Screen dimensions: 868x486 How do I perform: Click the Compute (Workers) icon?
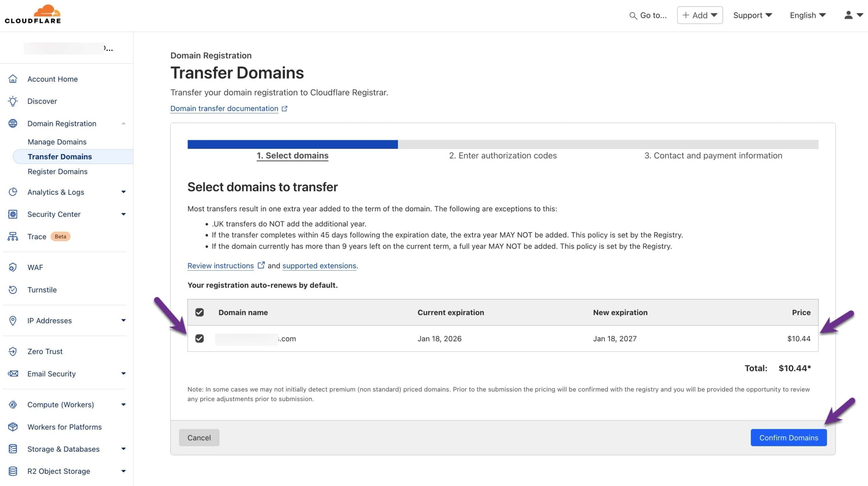(13, 405)
